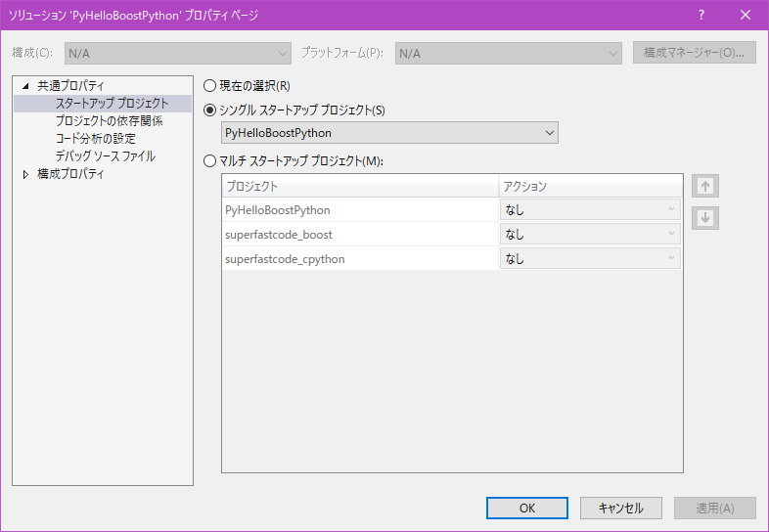Screen dimensions: 769x532
Task: Close the property pages dialog
Action: coord(746,15)
